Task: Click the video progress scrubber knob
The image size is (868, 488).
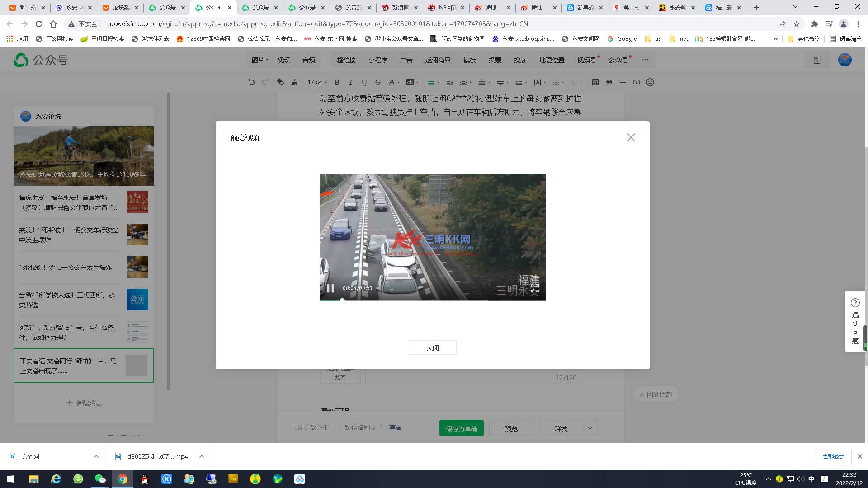Action: (342, 300)
